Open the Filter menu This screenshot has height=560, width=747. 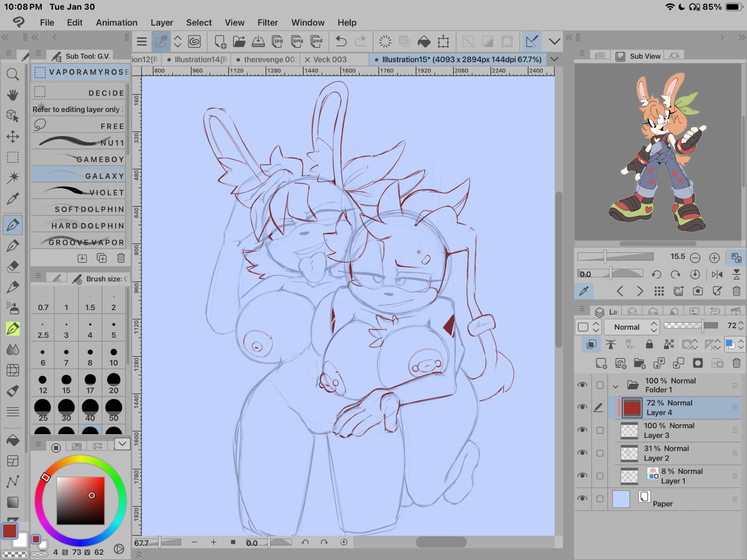coord(267,22)
